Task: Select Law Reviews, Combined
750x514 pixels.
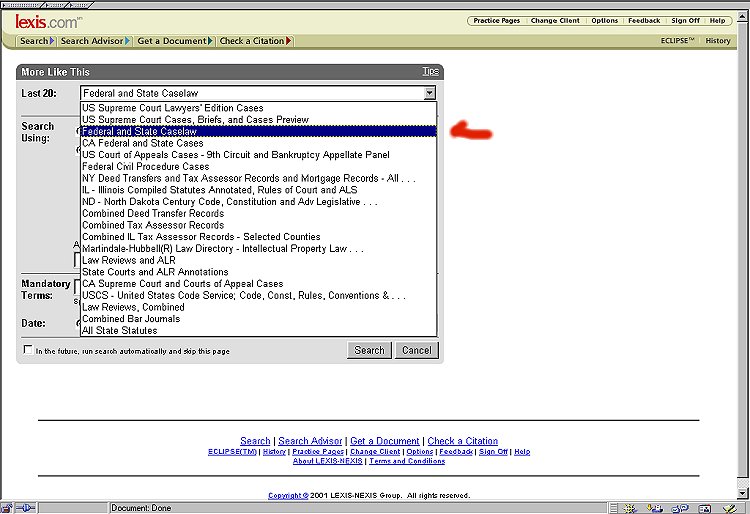Action: (258, 307)
